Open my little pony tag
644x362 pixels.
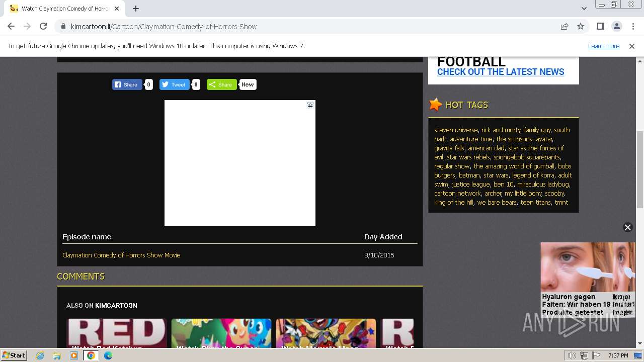[x=523, y=193]
